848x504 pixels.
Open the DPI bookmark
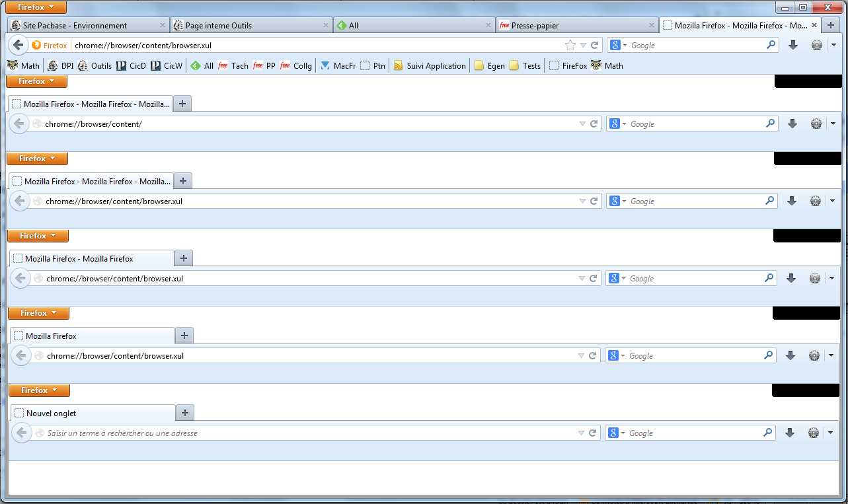tap(61, 65)
